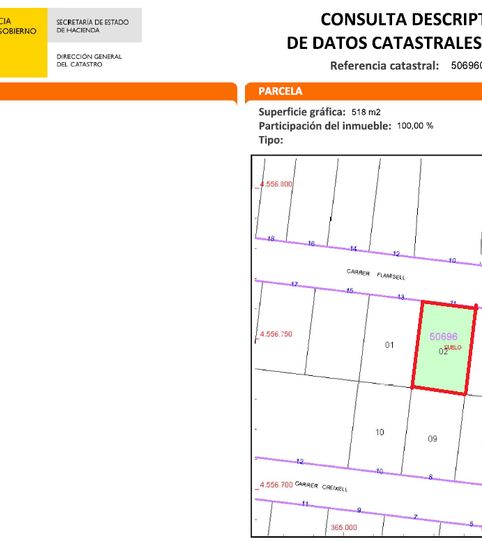Click the 'Tipo:' label

coord(271,140)
